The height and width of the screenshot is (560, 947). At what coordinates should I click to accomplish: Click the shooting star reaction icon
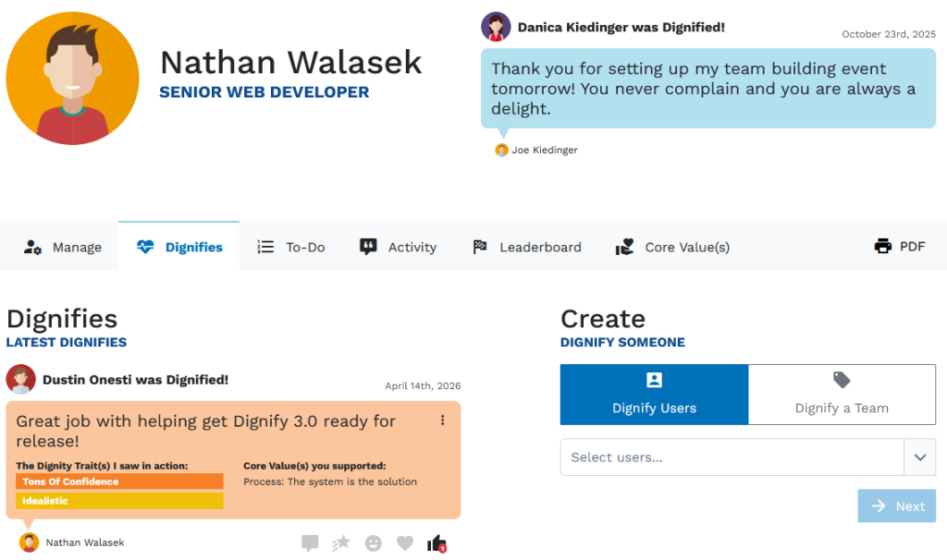tap(341, 543)
